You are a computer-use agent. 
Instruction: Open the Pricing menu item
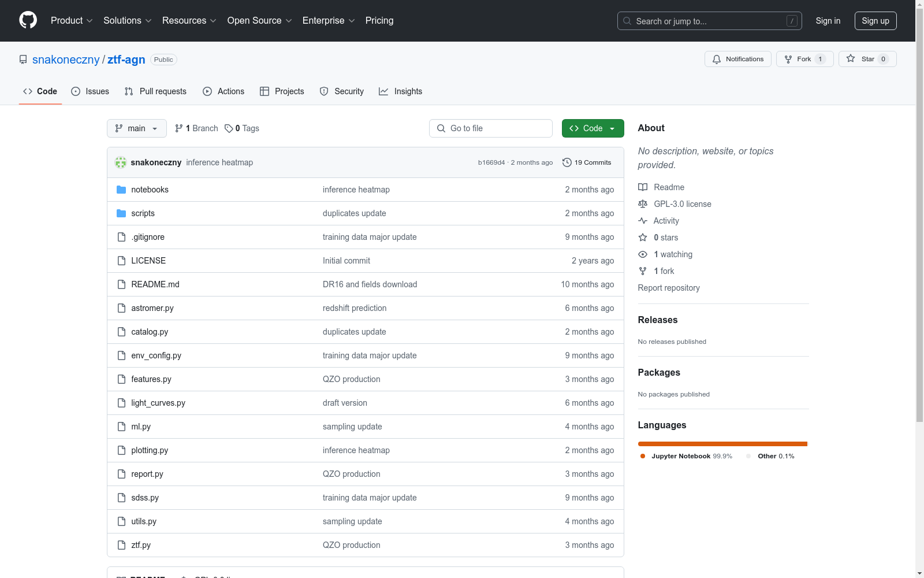379,21
